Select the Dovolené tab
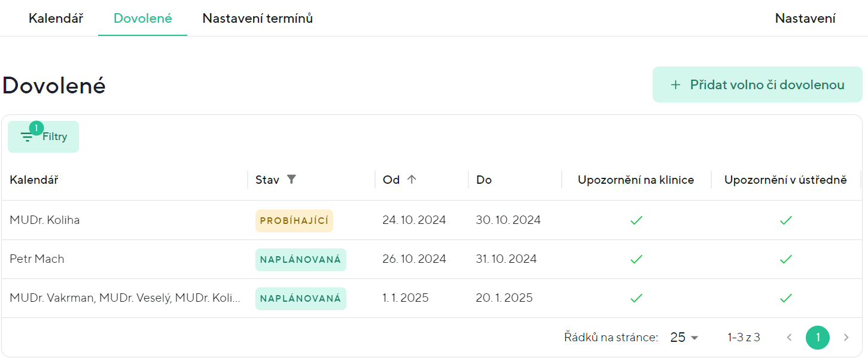Screen dimensions: 868x358 point(142,18)
